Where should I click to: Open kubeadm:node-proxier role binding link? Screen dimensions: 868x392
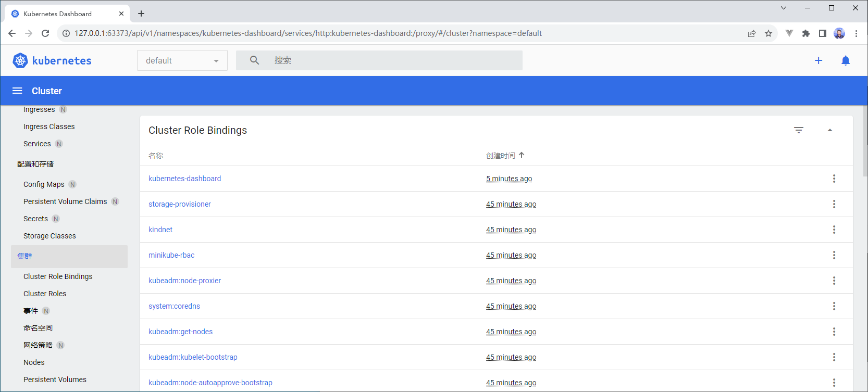pos(184,281)
